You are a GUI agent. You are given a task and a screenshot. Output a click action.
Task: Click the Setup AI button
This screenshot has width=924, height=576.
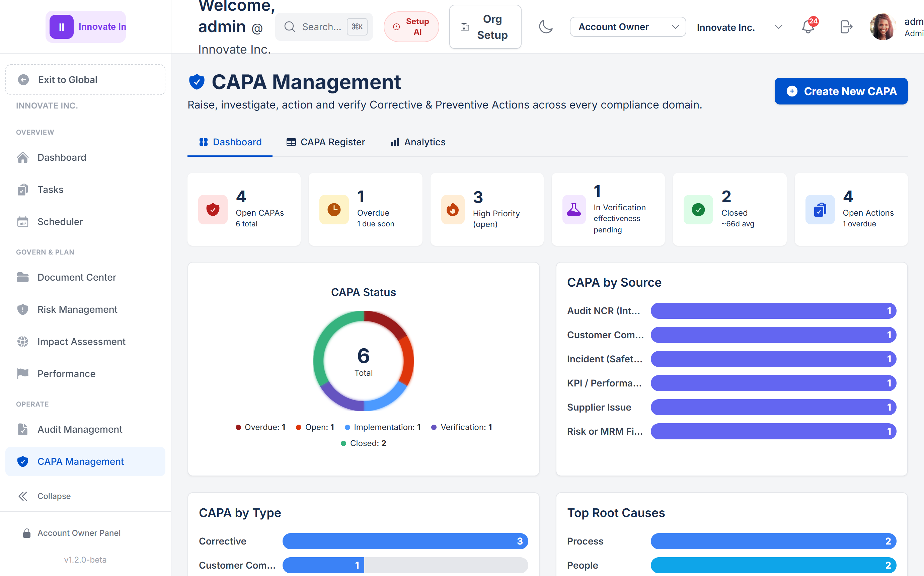pyautogui.click(x=411, y=27)
